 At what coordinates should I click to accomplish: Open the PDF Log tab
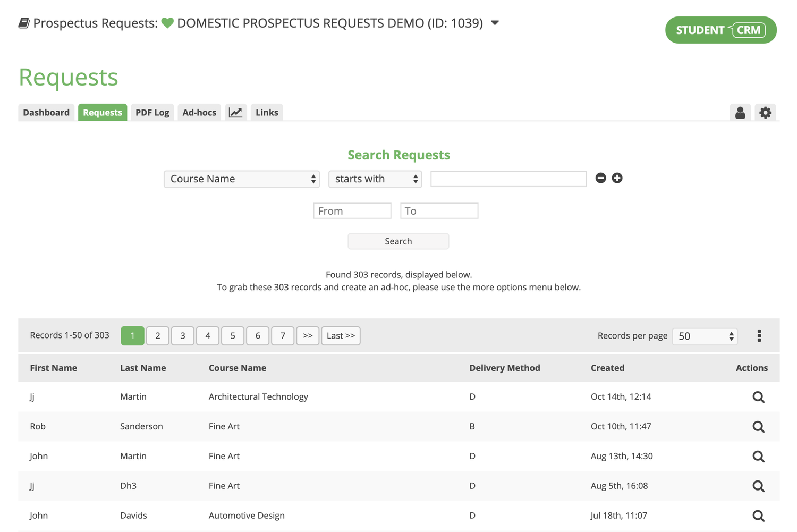pyautogui.click(x=152, y=112)
